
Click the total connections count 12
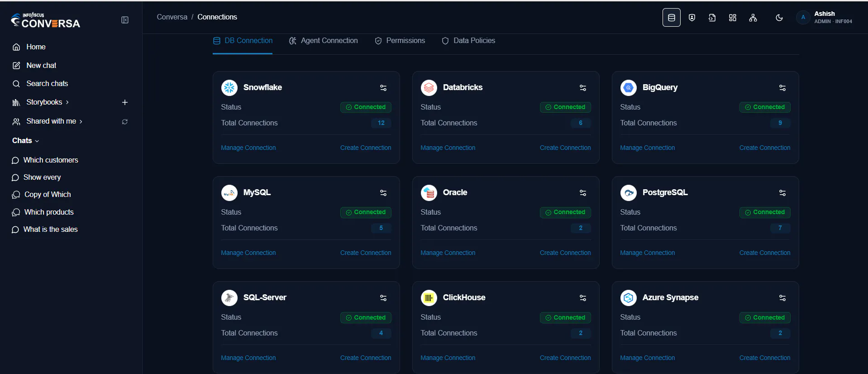(x=381, y=123)
